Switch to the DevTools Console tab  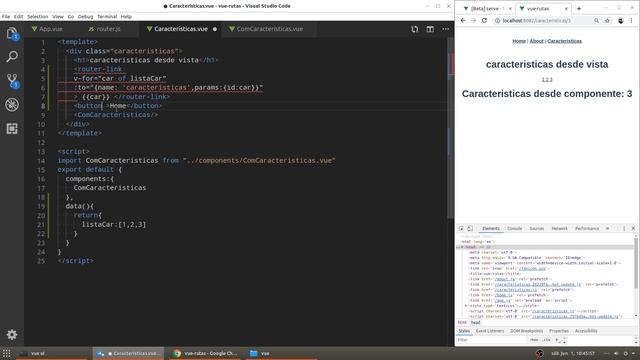515,229
